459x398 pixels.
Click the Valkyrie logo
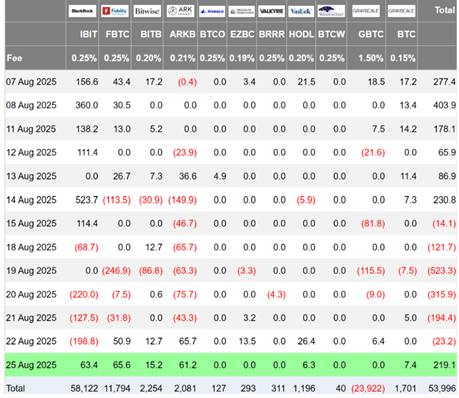(x=271, y=11)
